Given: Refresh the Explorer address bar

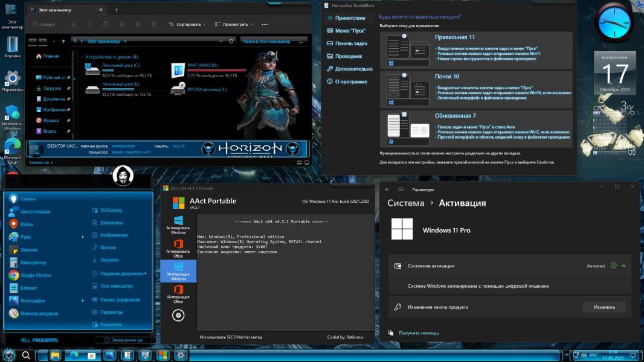Looking at the screenshot, I should pos(231,41).
